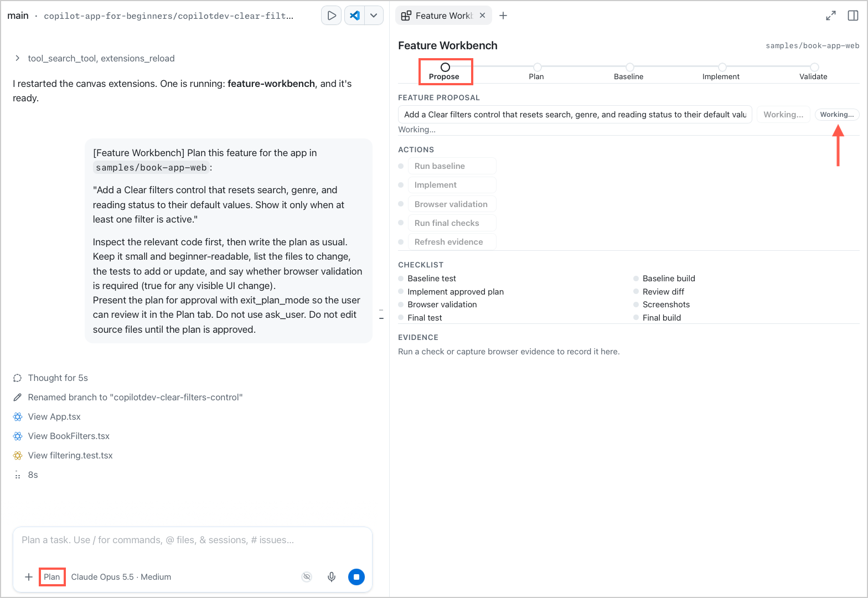
Task: Click the plus to add a new tab
Action: [503, 16]
